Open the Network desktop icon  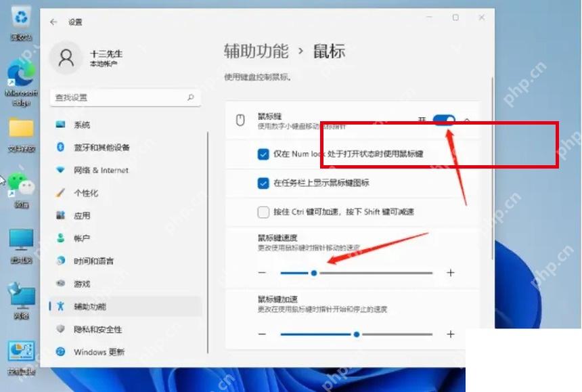click(21, 301)
